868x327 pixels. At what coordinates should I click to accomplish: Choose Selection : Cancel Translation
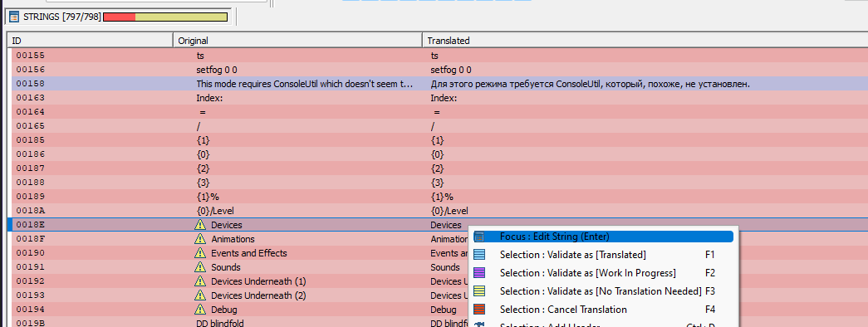(x=603, y=310)
